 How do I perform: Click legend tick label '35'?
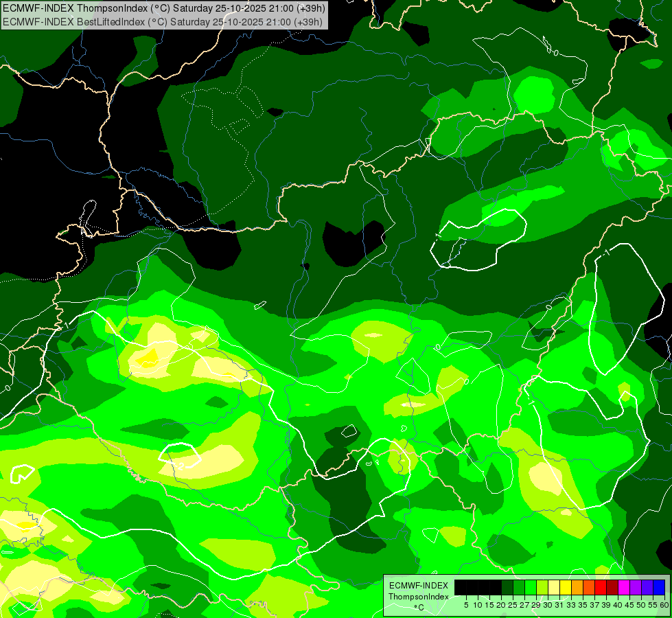583,605
